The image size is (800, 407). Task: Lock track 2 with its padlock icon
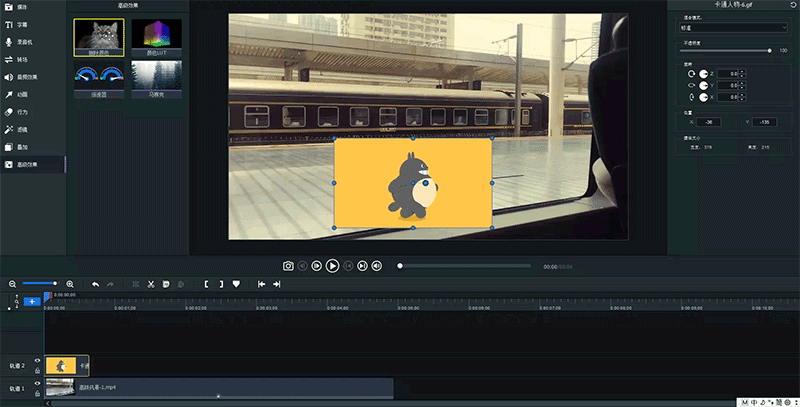pyautogui.click(x=37, y=370)
